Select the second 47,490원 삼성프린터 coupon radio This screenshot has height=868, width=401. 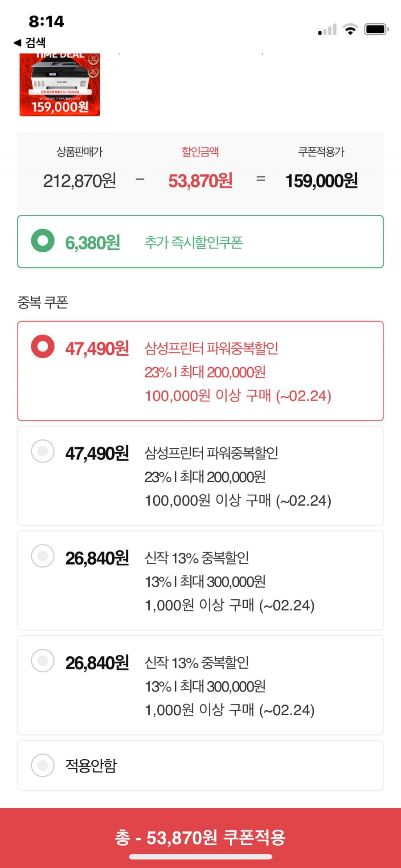[43, 451]
